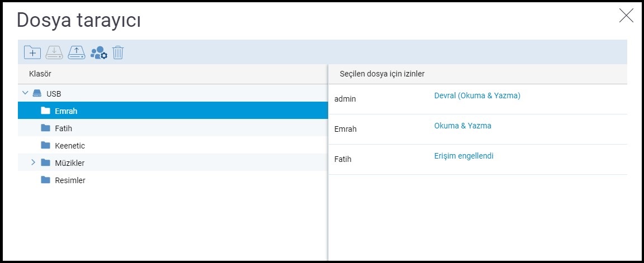644x263 pixels.
Task: Click the upload to drive icon
Action: point(76,52)
